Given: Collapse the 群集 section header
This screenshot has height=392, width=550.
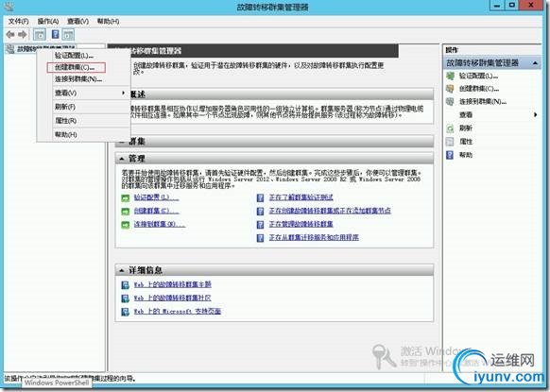Looking at the screenshot, I should [x=274, y=142].
